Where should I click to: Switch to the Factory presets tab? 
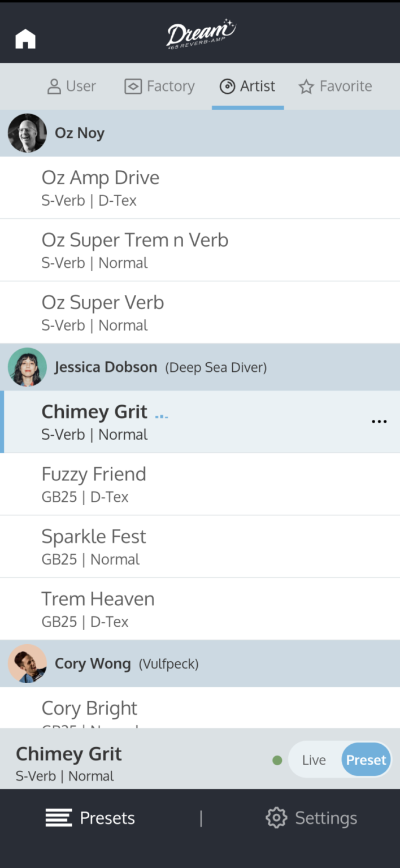(159, 86)
